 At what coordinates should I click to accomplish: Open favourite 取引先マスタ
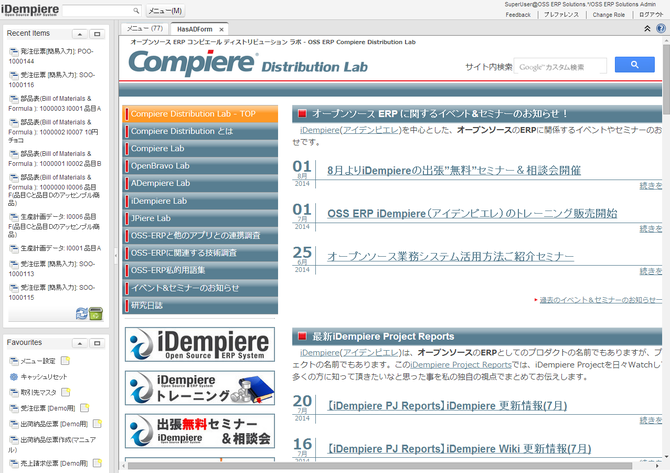[38, 392]
